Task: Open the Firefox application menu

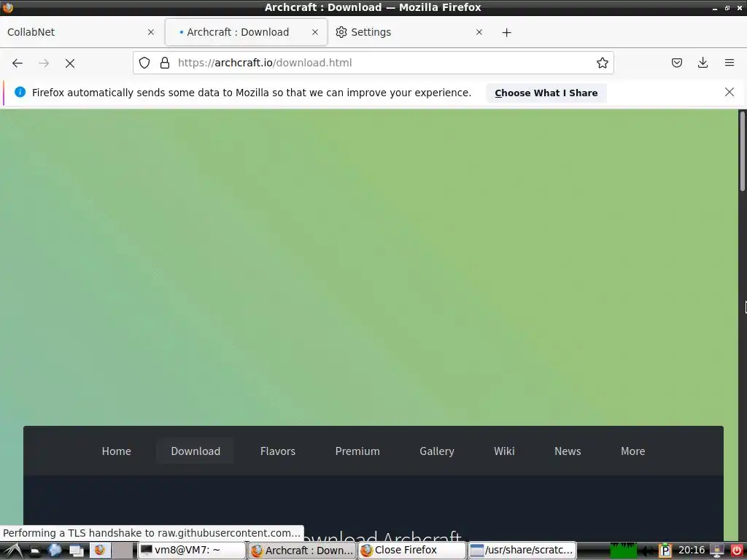Action: [729, 63]
